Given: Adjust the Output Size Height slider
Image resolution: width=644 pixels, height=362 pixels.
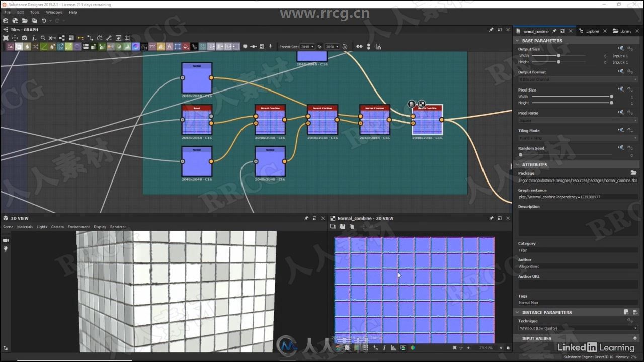Looking at the screenshot, I should [x=558, y=62].
